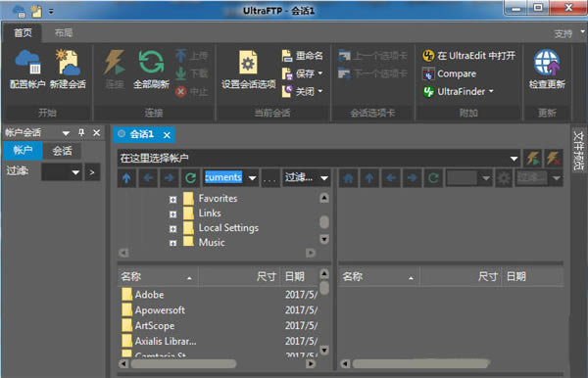588x378 pixels.
Task: Navigate forward in local pane
Action: [x=170, y=178]
